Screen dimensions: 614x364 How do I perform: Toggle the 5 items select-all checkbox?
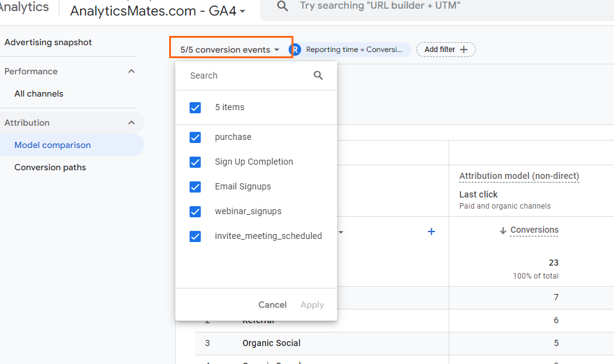tap(195, 108)
